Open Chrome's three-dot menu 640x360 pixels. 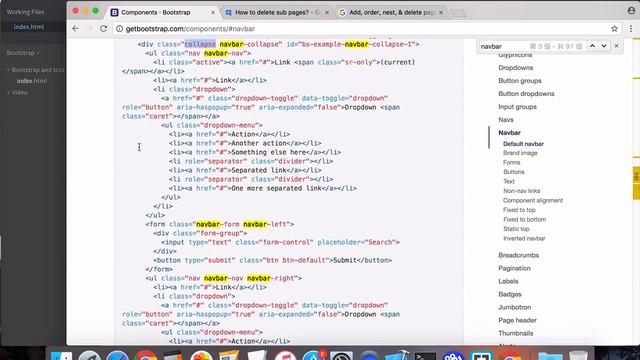[631, 29]
